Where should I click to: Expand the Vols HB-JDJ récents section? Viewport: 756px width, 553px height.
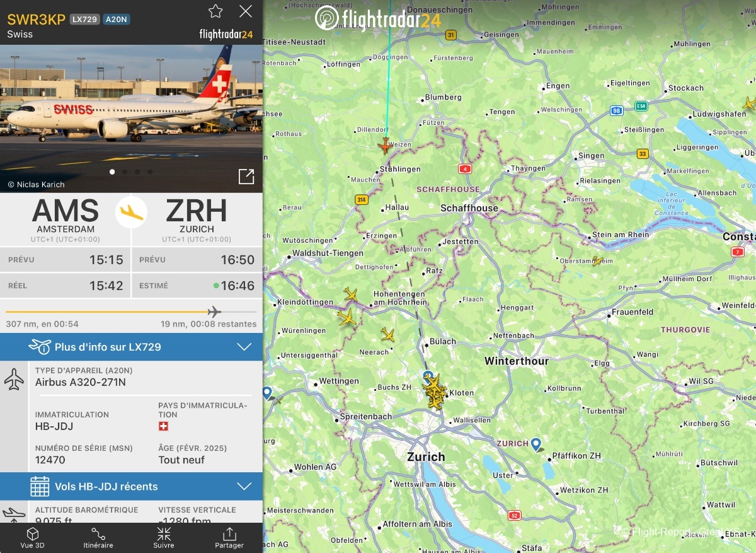coord(131,486)
